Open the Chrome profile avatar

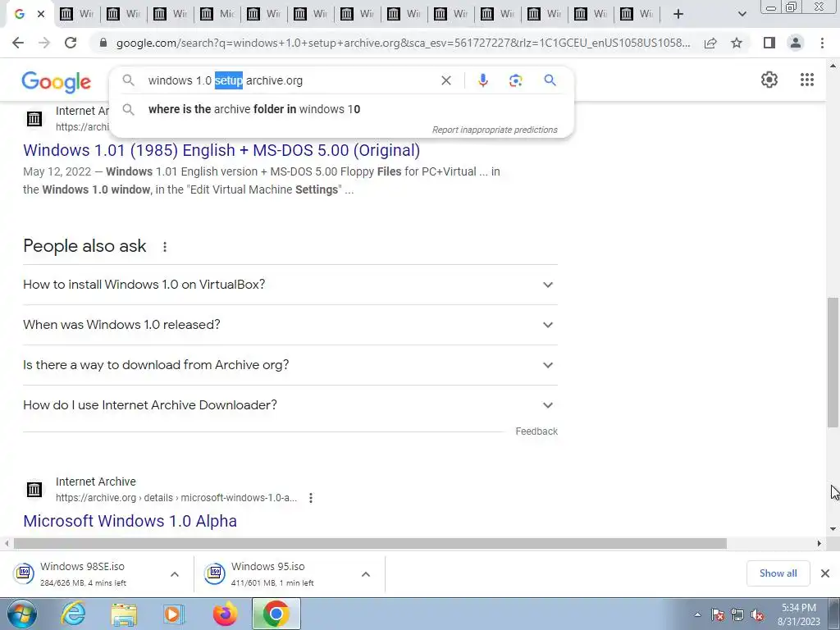pos(796,43)
